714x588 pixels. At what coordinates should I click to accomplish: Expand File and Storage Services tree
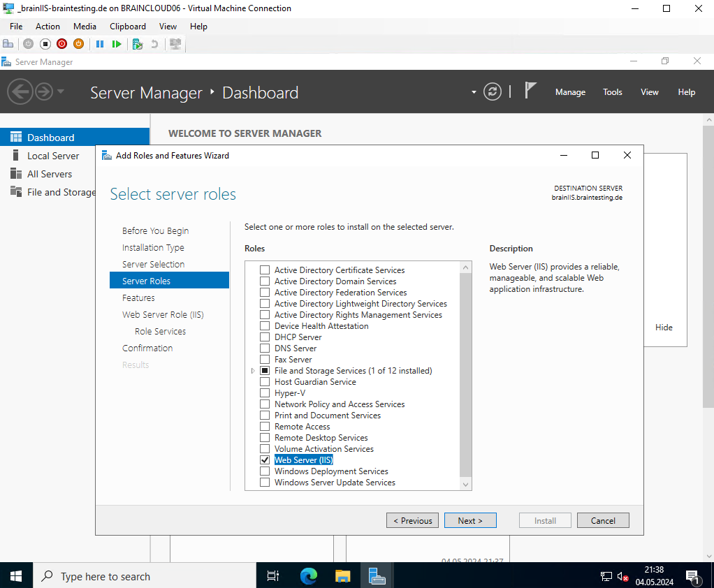253,371
